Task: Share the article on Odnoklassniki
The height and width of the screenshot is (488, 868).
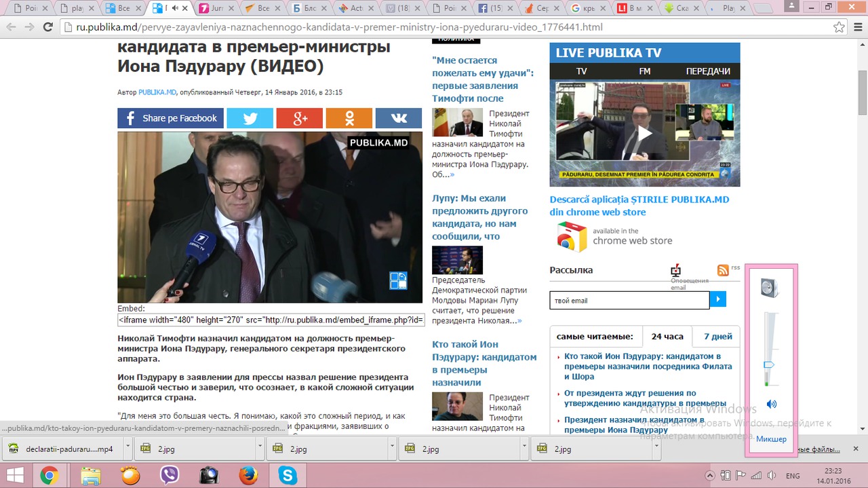Action: tap(349, 118)
